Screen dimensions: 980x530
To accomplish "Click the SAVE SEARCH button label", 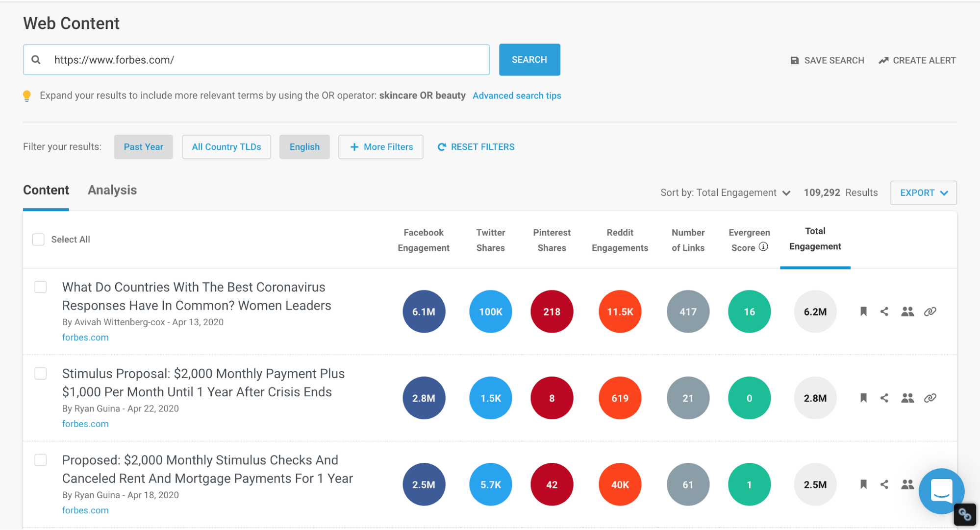I will point(834,60).
